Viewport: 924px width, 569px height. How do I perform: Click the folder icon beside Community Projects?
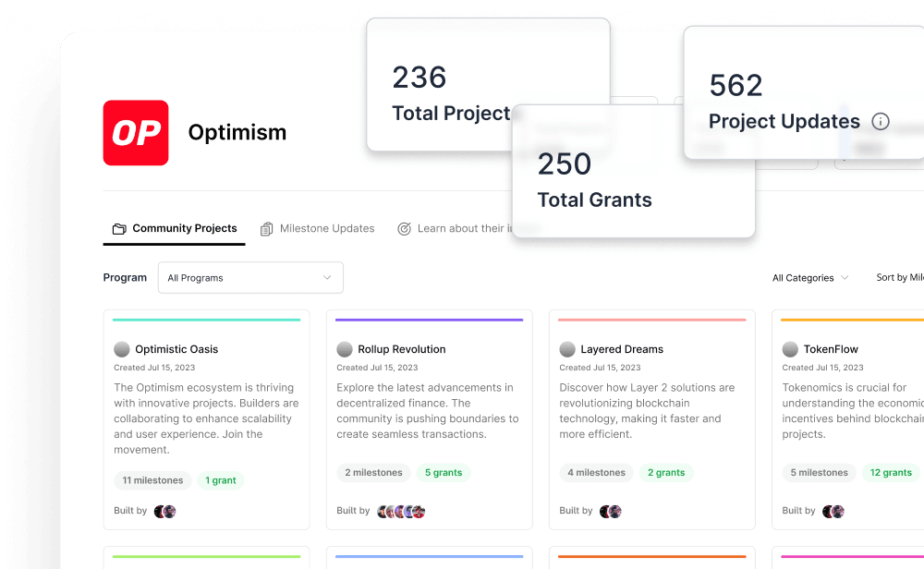(119, 227)
